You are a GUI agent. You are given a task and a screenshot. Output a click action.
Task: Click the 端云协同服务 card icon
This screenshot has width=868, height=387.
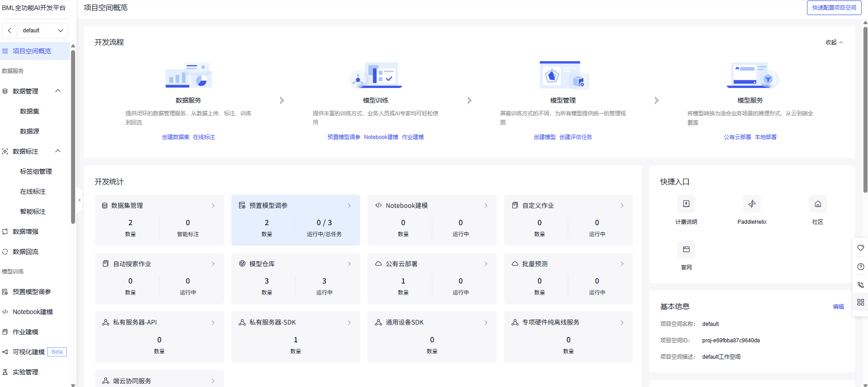coord(106,381)
